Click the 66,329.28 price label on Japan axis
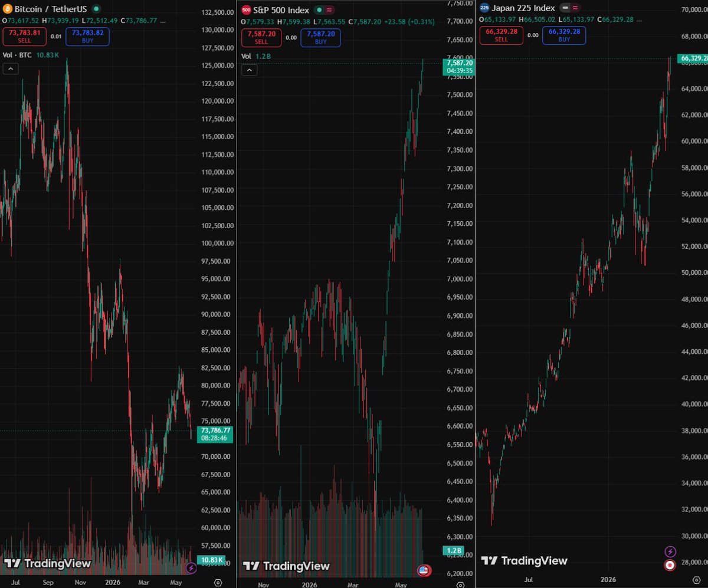708x588 pixels. [x=694, y=58]
